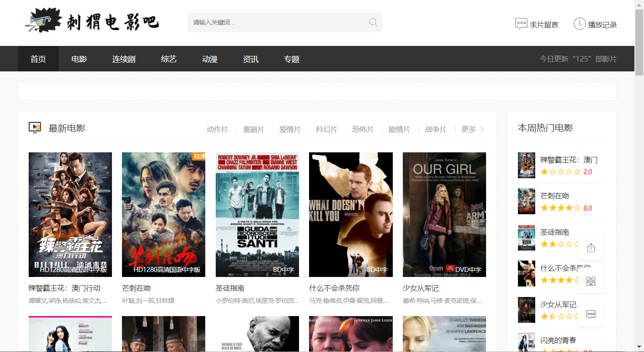The height and width of the screenshot is (352, 644).
Task: Click cast text starting 马克·鲁弗洛
Action: [349, 301]
